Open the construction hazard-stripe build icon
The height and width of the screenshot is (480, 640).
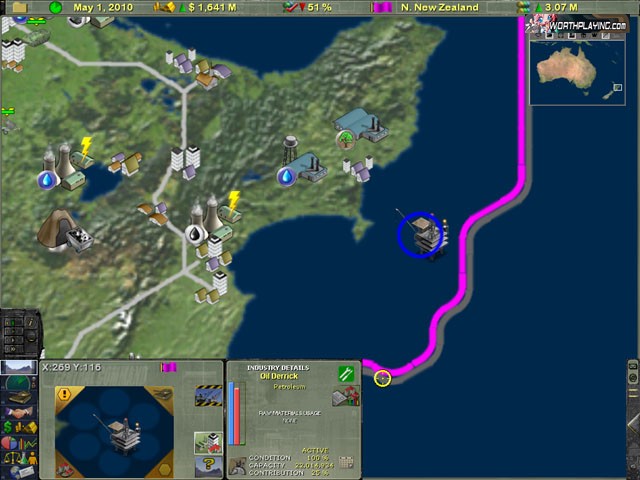(208, 396)
